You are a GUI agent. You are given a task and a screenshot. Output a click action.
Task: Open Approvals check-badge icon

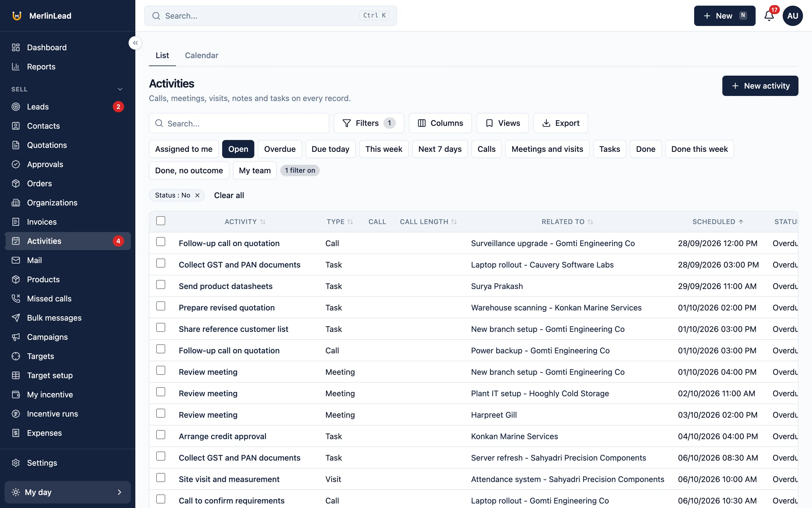(16, 164)
